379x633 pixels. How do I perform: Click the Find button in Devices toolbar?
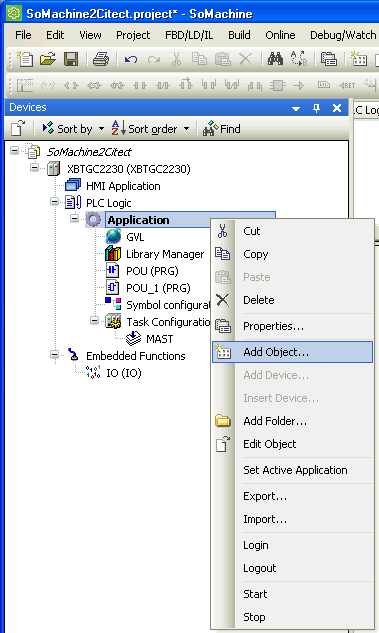point(222,129)
